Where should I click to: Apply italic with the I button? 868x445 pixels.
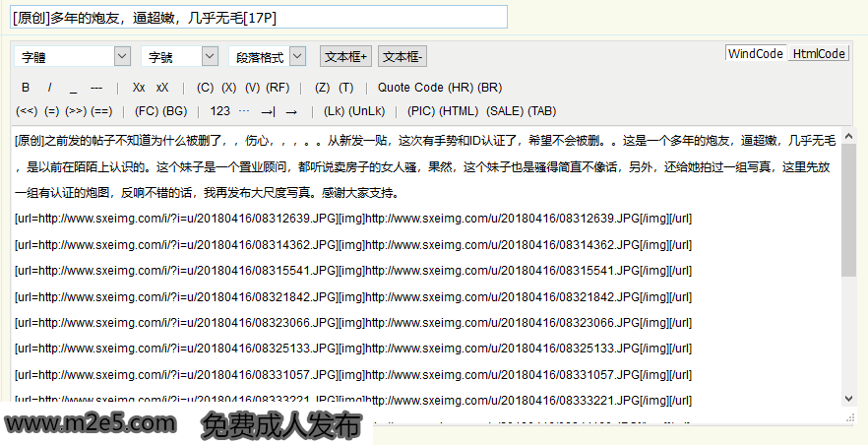coord(49,88)
